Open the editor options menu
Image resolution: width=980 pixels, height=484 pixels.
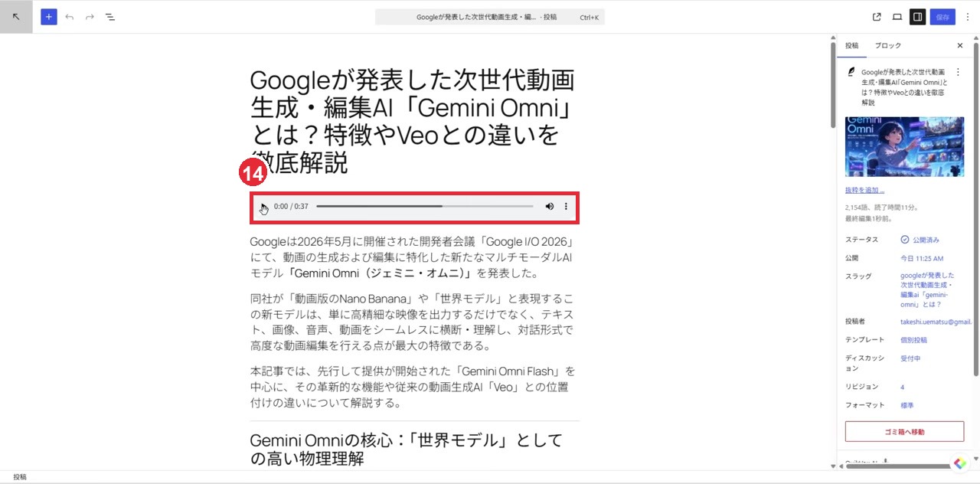(967, 17)
